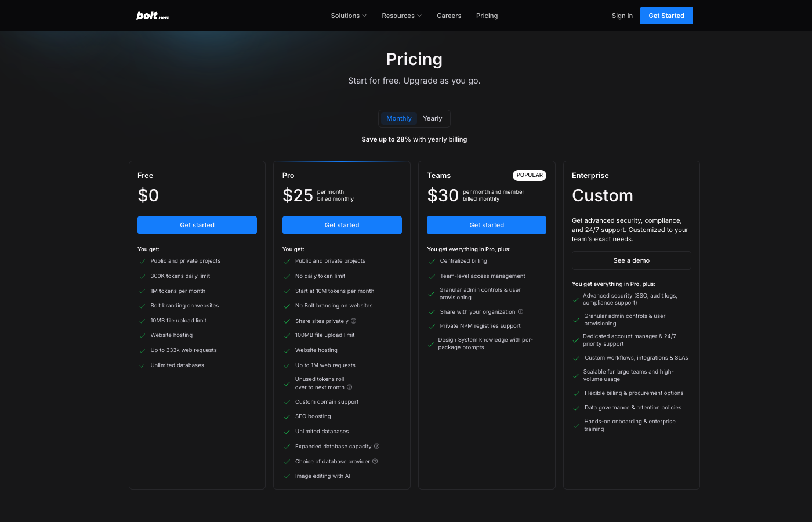Screen dimensions: 812x522
Task: Click the POPULAR badge on Teams
Action: pyautogui.click(x=530, y=175)
